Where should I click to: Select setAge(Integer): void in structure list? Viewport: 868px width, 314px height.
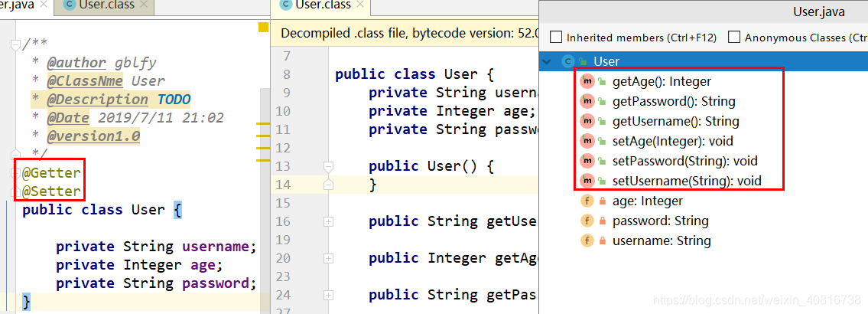pyautogui.click(x=672, y=141)
